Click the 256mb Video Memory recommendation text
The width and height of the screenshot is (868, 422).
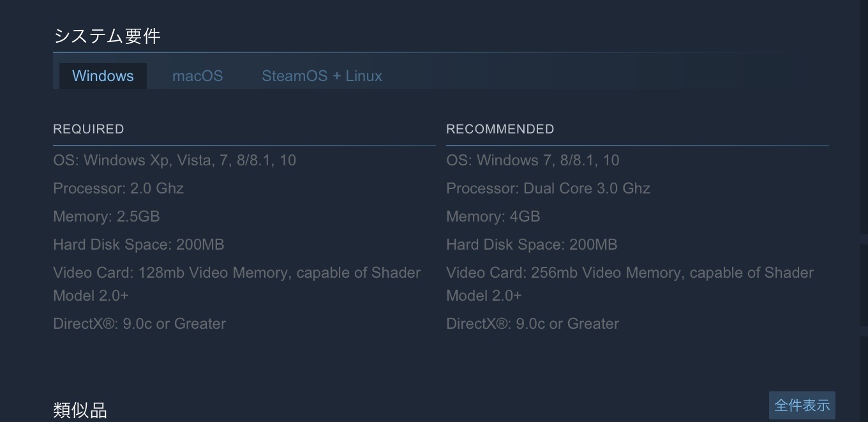630,284
